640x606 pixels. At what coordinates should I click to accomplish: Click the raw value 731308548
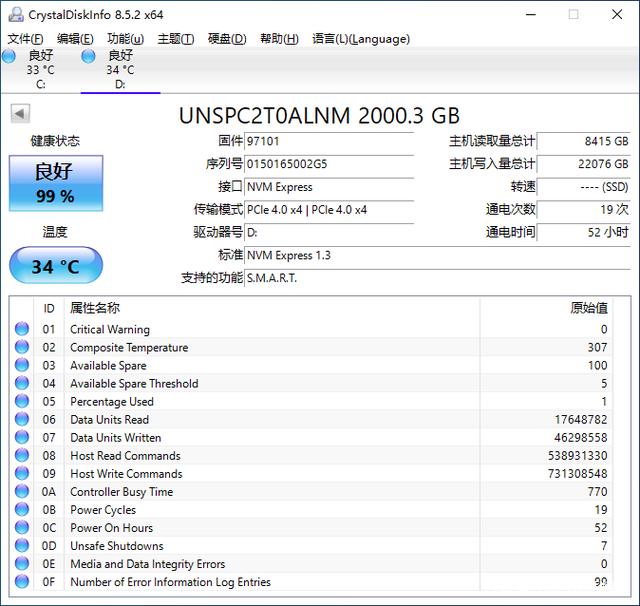click(x=577, y=473)
